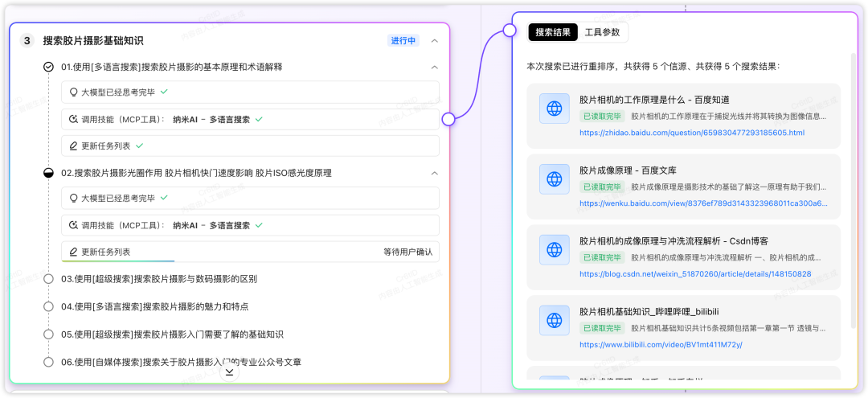Click the 等待用户确认 label
The width and height of the screenshot is (868, 398).
point(408,252)
